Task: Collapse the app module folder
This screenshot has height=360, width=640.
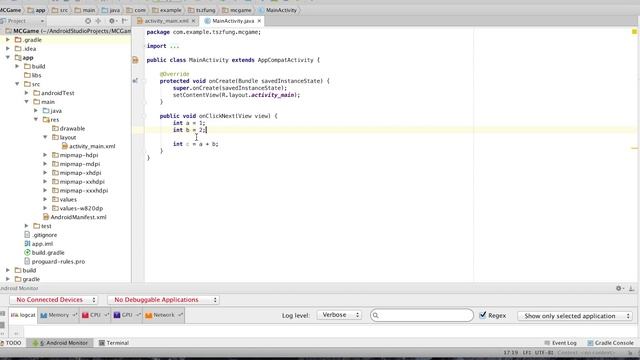Action: click(x=8, y=58)
